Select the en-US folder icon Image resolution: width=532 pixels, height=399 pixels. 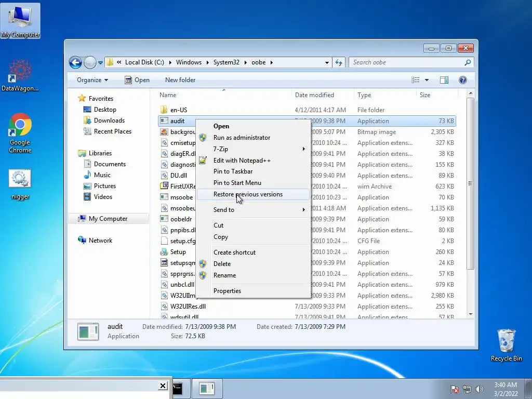pos(164,110)
